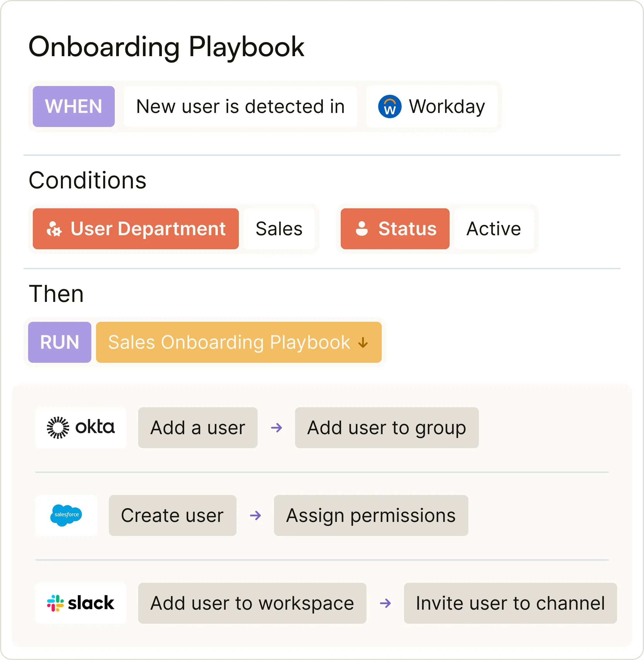
Task: Click the Okta logo
Action: point(81,428)
